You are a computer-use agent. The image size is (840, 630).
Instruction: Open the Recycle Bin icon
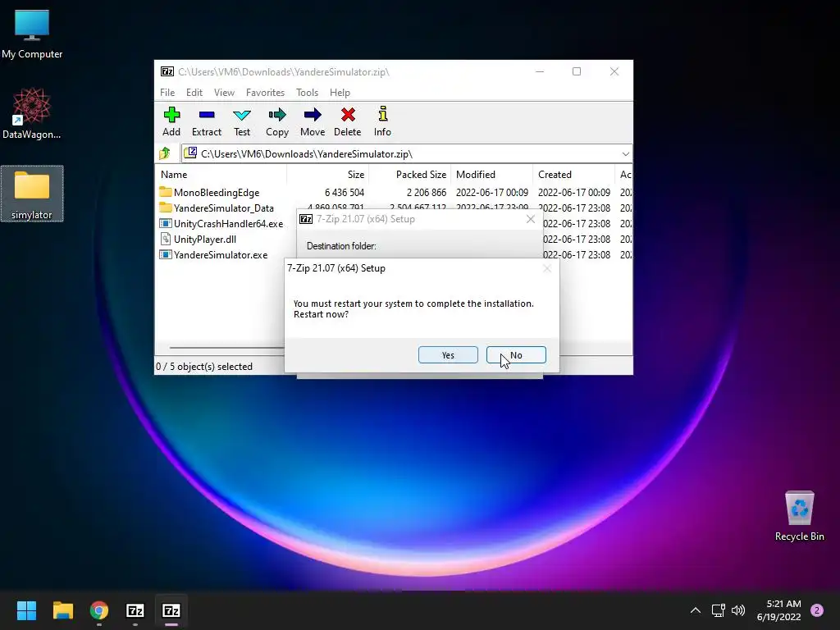(x=799, y=515)
